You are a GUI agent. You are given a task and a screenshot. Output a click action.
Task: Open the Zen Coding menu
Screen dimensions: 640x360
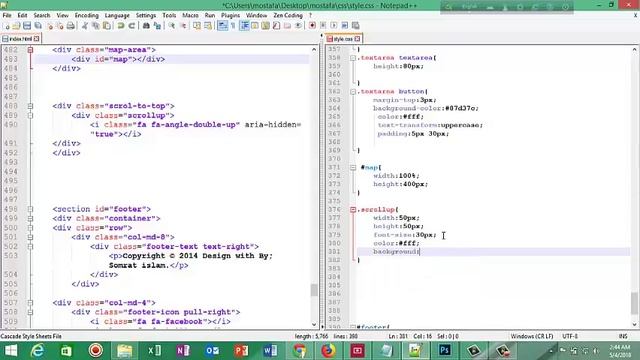[x=288, y=16]
